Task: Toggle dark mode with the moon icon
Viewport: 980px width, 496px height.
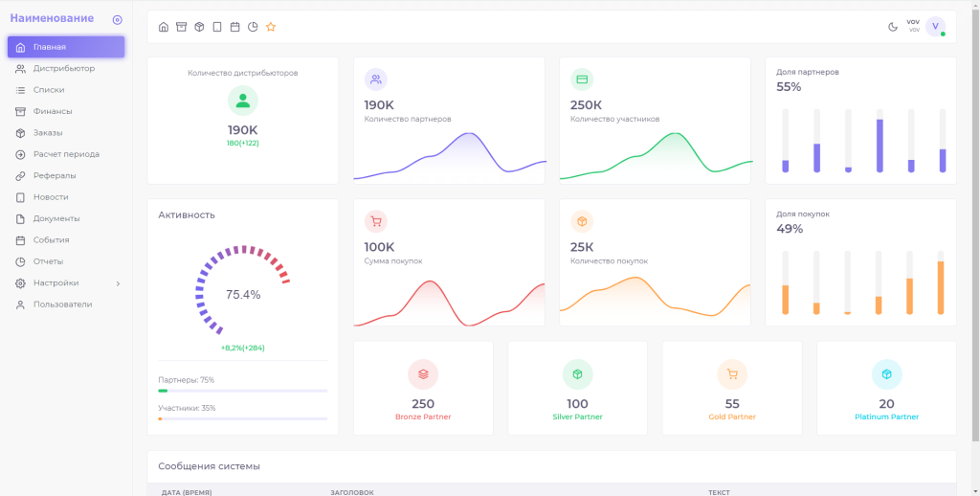Action: 893,27
